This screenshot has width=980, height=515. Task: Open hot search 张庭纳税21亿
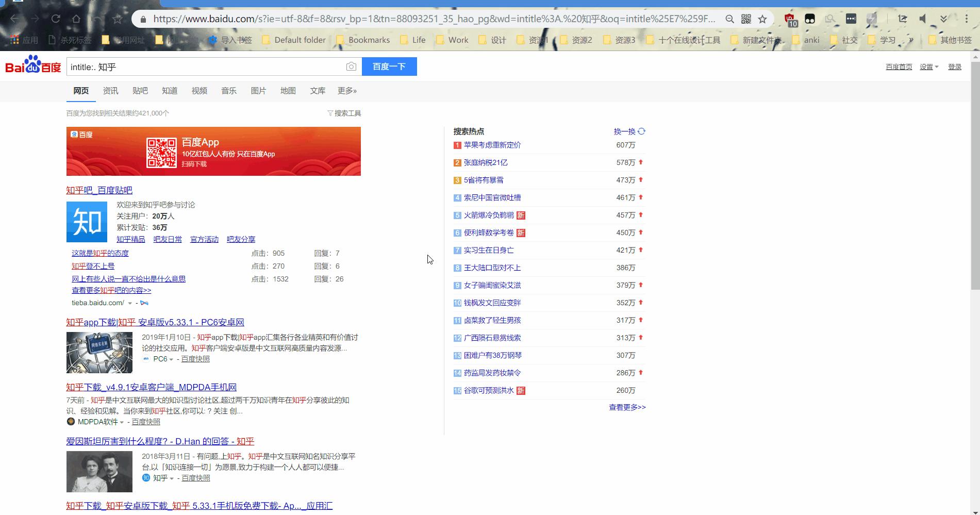(x=486, y=163)
